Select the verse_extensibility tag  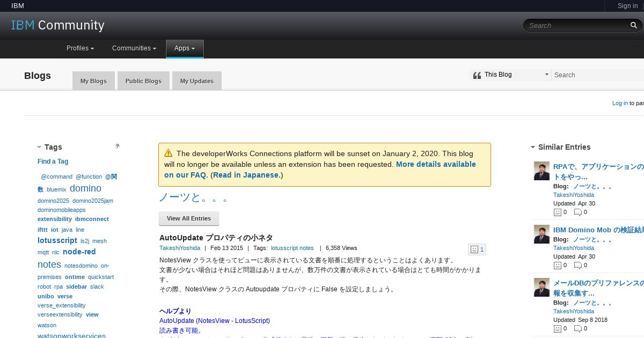[x=61, y=305]
